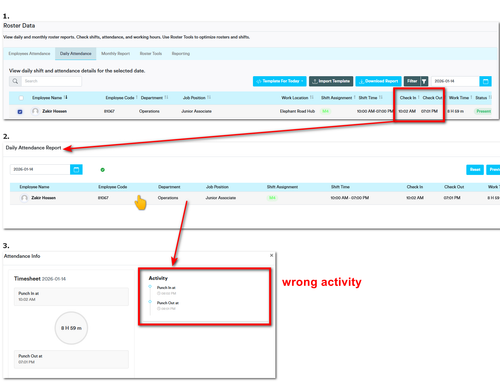The width and height of the screenshot is (500, 391).
Task: Click the 'Present' status badge
Action: (483, 111)
